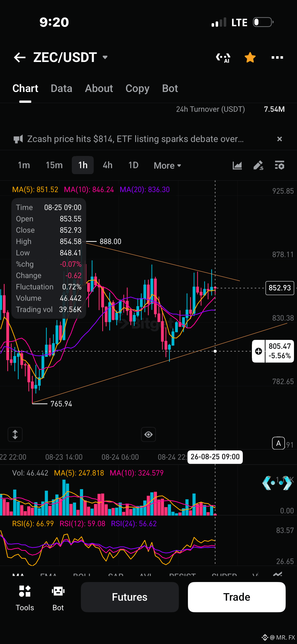Image resolution: width=297 pixels, height=644 pixels.
Task: Click the RSI(6): 66.99 label
Action: (33, 524)
